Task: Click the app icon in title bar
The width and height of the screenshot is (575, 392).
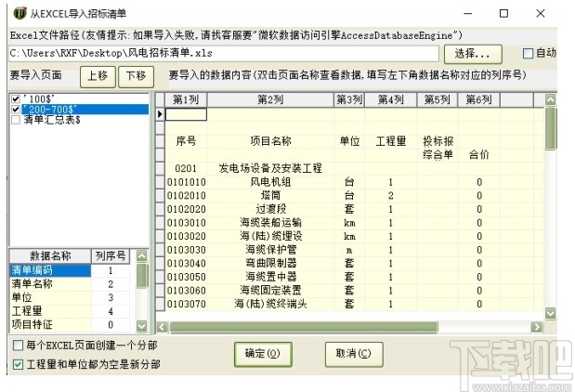Action: tap(20, 13)
